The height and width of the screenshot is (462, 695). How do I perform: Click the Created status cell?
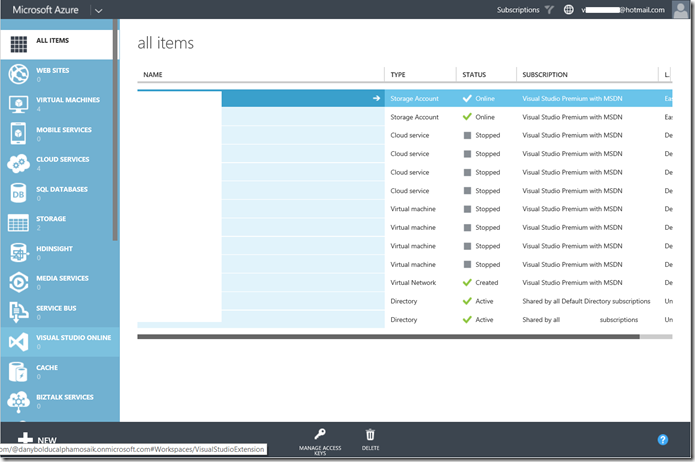[x=486, y=282]
